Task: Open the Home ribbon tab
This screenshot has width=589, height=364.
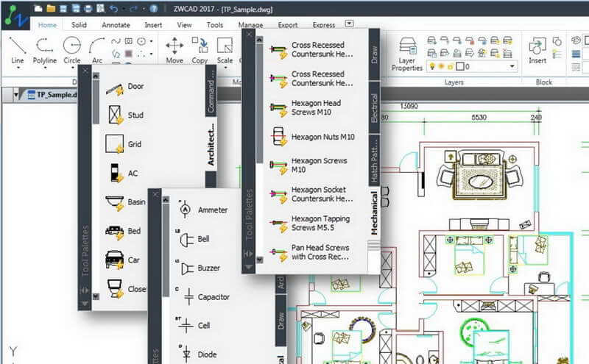Action: pyautogui.click(x=47, y=25)
